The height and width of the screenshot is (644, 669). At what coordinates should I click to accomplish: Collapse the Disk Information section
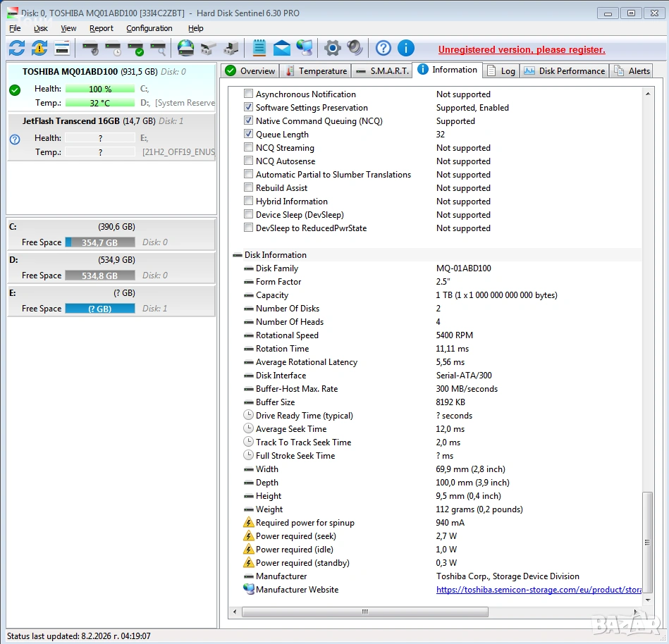238,255
